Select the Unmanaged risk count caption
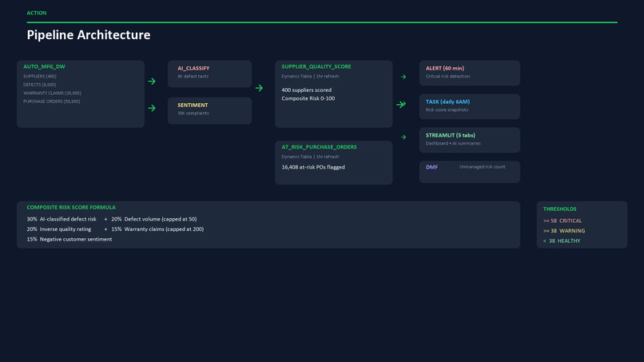 pos(482,167)
